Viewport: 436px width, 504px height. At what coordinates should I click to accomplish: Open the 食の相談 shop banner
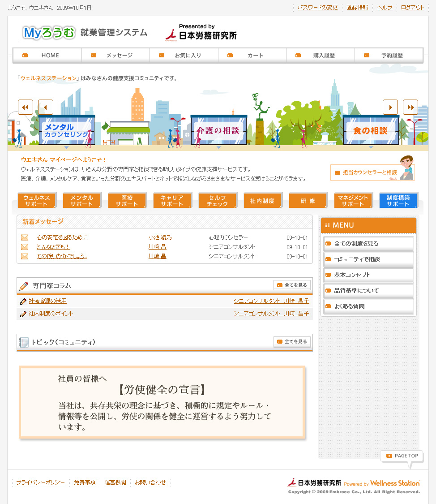pos(371,131)
